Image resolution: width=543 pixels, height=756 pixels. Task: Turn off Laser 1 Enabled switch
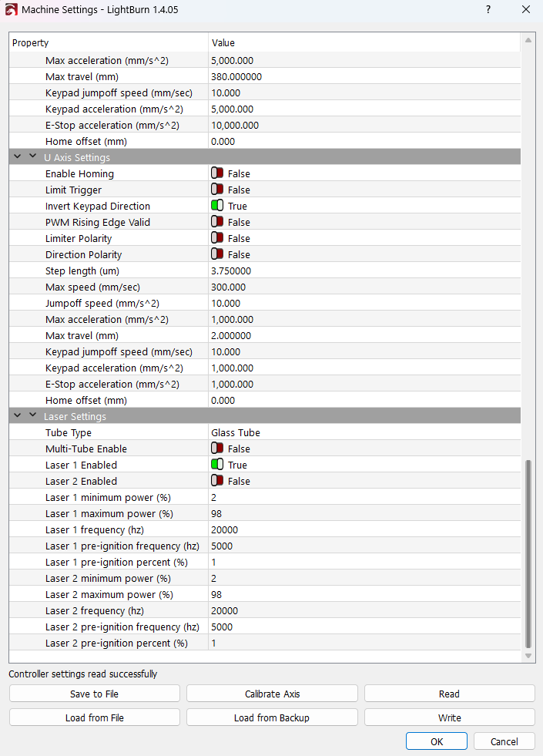coord(216,464)
